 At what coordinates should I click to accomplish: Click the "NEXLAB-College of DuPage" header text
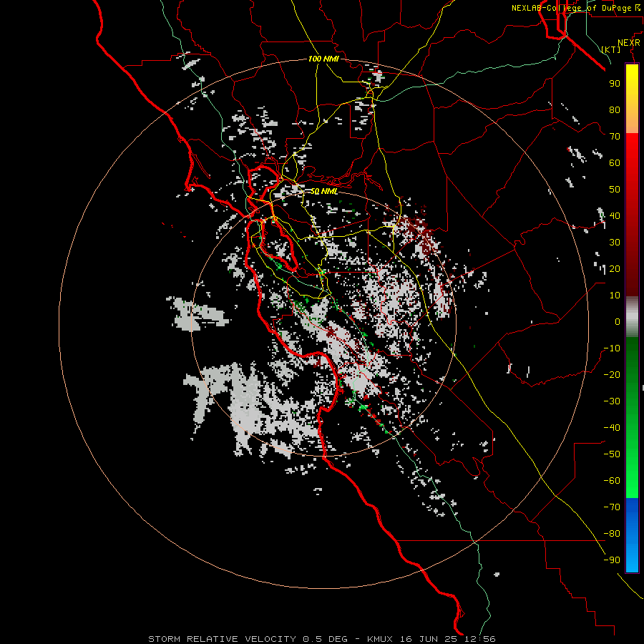(572, 8)
